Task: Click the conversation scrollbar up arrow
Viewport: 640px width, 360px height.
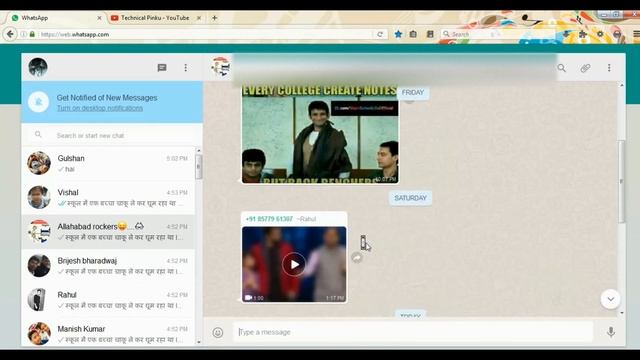Action: [622, 85]
